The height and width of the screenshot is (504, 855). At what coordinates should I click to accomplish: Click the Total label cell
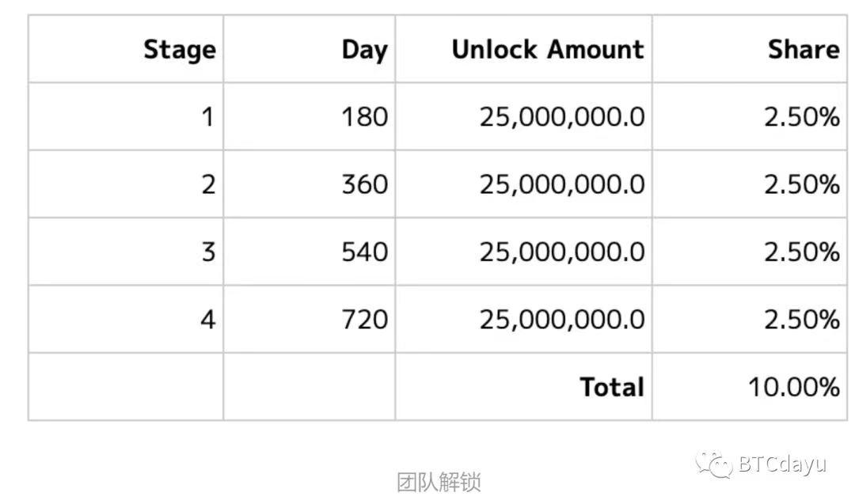click(x=611, y=387)
